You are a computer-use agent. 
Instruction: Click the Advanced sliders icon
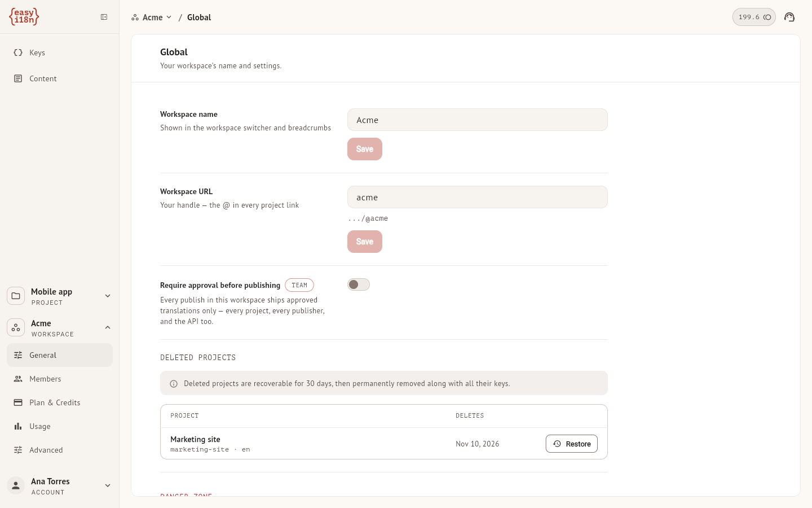[18, 450]
